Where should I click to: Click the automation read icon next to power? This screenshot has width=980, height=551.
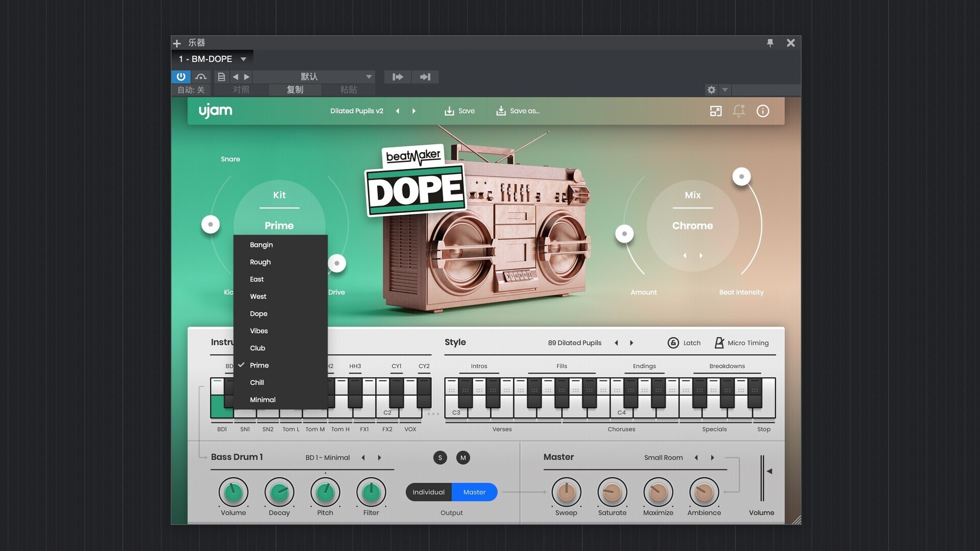[201, 77]
